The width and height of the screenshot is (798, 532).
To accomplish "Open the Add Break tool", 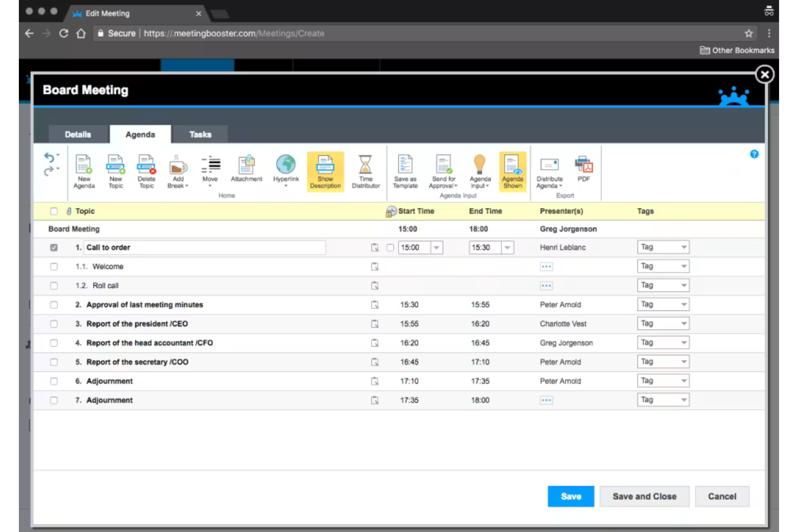I will 178,171.
